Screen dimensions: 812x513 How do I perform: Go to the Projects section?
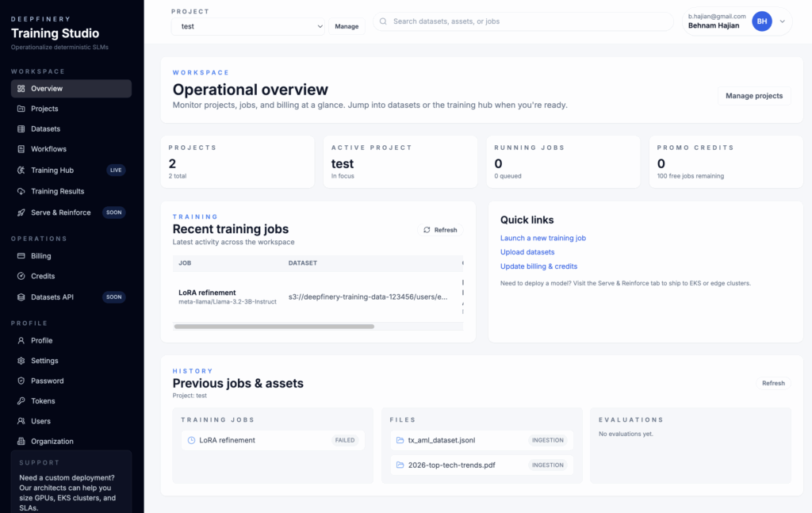(44, 109)
